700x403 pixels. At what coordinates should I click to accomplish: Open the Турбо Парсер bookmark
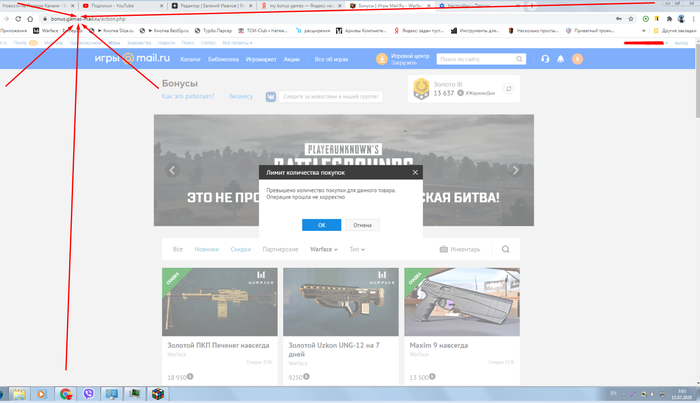coord(213,31)
